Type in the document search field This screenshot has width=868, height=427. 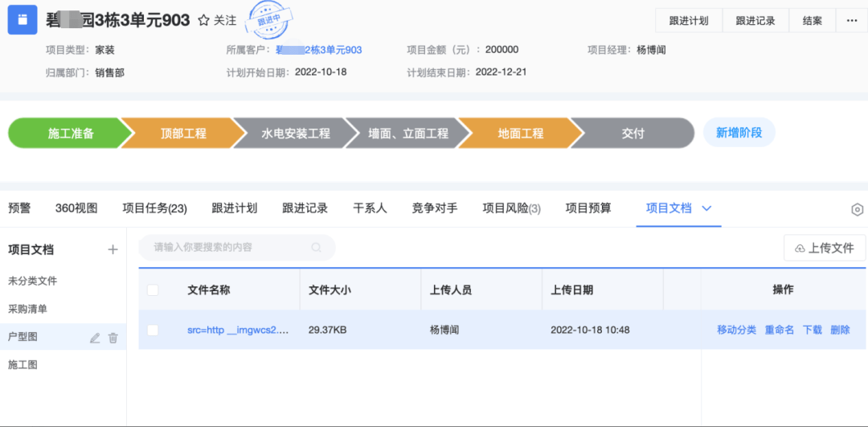229,248
